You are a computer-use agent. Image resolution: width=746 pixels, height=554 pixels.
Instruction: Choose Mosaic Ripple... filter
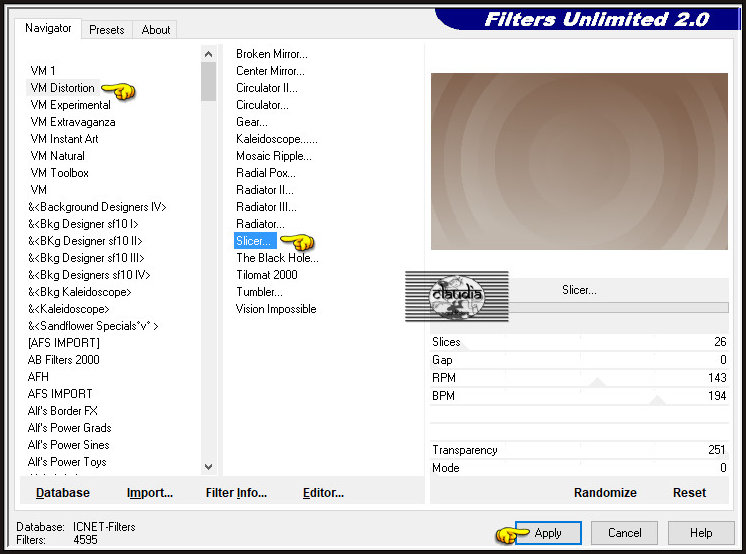coord(274,156)
